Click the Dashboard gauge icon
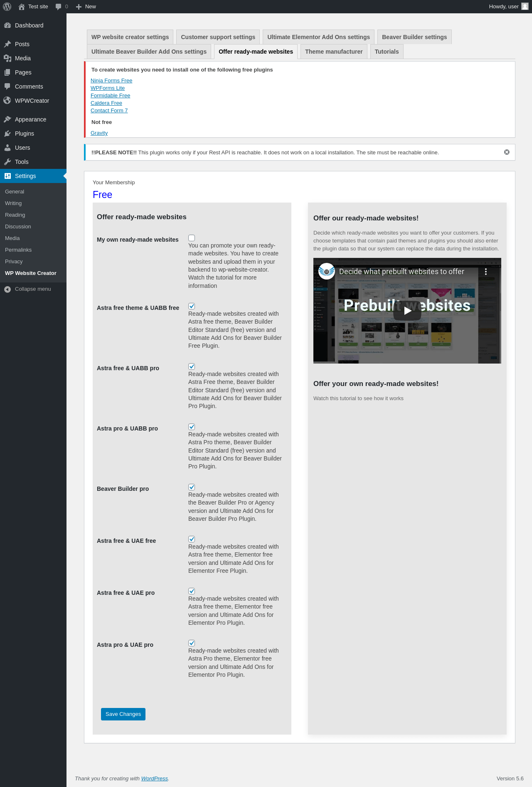The height and width of the screenshot is (787, 532). point(7,25)
